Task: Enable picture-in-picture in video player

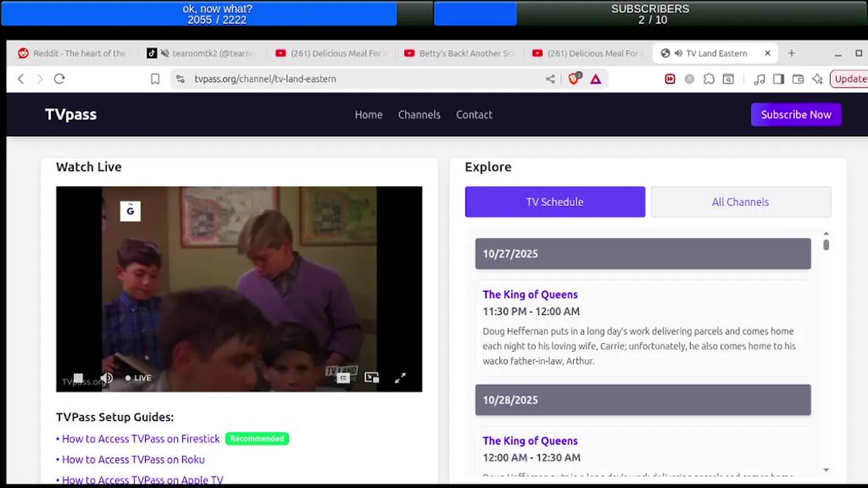Action: click(372, 378)
